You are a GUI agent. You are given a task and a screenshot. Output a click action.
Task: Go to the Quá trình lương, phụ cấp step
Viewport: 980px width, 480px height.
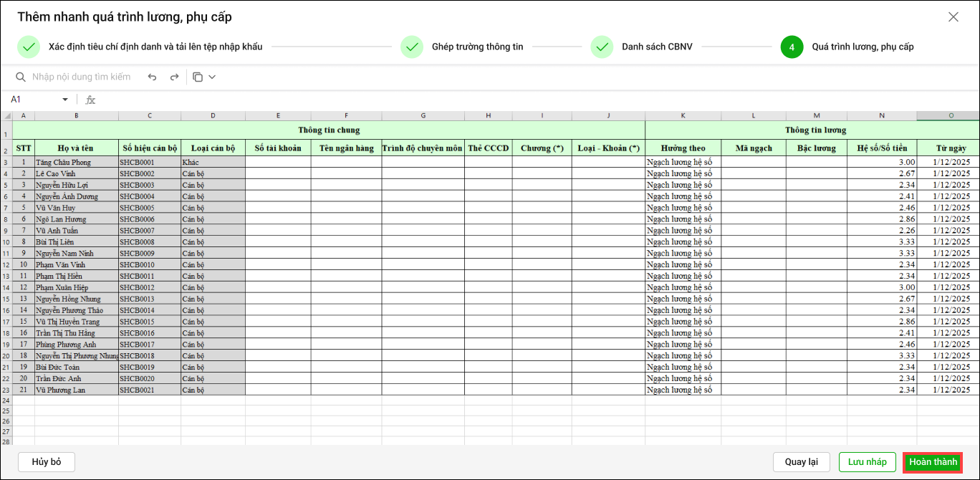863,47
